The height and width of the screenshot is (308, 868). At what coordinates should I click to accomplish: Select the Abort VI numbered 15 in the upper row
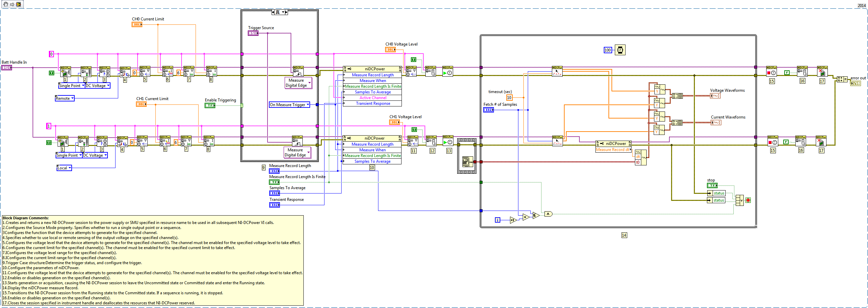click(x=772, y=71)
